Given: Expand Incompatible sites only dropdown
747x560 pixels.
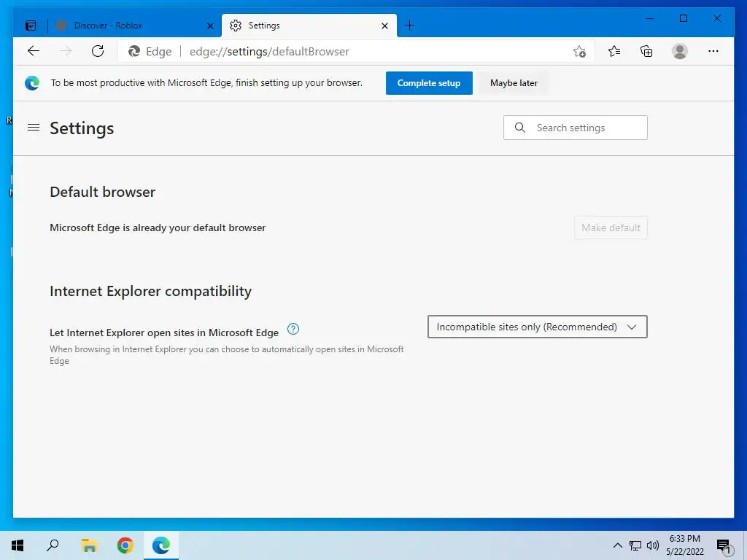Looking at the screenshot, I should (x=538, y=327).
